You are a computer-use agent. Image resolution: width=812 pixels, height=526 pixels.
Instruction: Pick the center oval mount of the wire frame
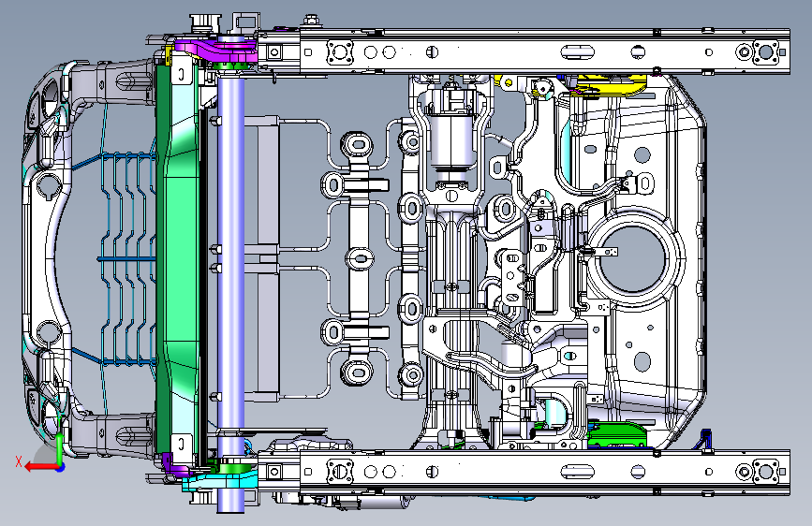pyautogui.click(x=360, y=258)
